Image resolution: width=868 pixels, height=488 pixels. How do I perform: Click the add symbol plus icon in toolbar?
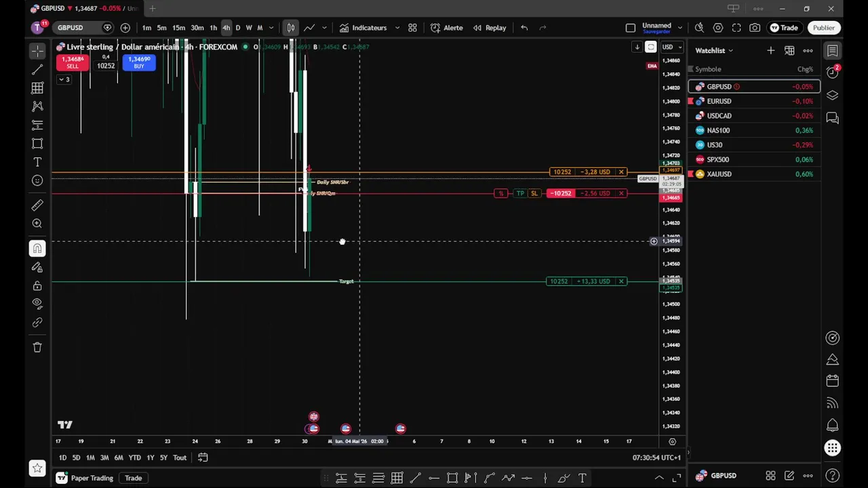[125, 28]
